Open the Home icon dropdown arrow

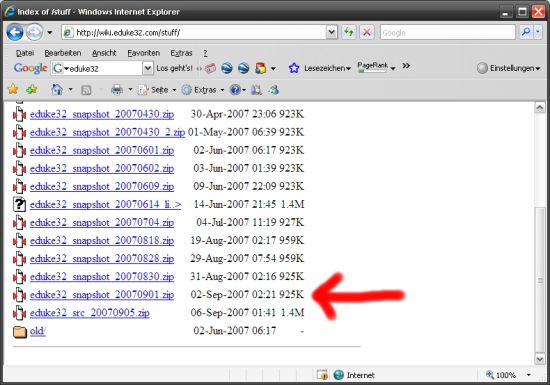point(71,89)
